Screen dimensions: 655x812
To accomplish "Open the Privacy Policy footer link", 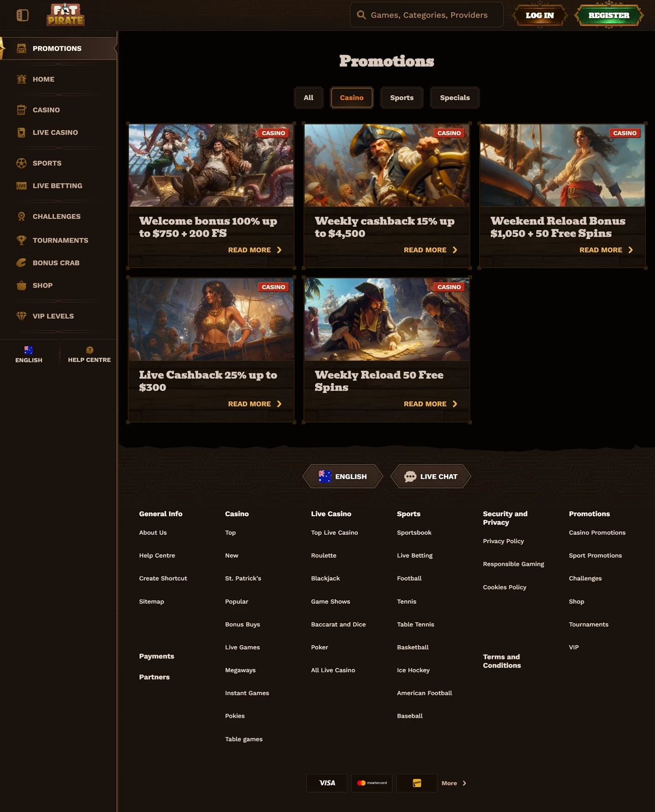I will coord(503,541).
